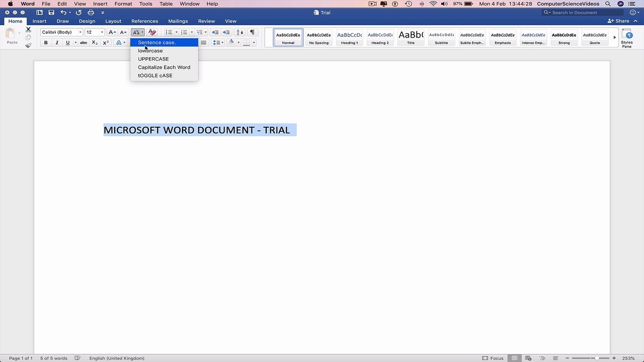Click the Clear Formatting eraser icon
The height and width of the screenshot is (362, 644).
point(152,32)
